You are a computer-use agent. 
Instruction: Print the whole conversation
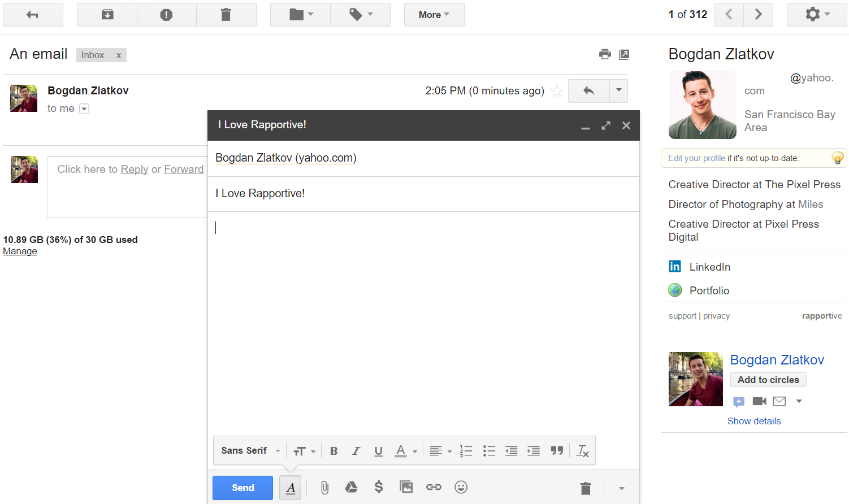pyautogui.click(x=605, y=54)
